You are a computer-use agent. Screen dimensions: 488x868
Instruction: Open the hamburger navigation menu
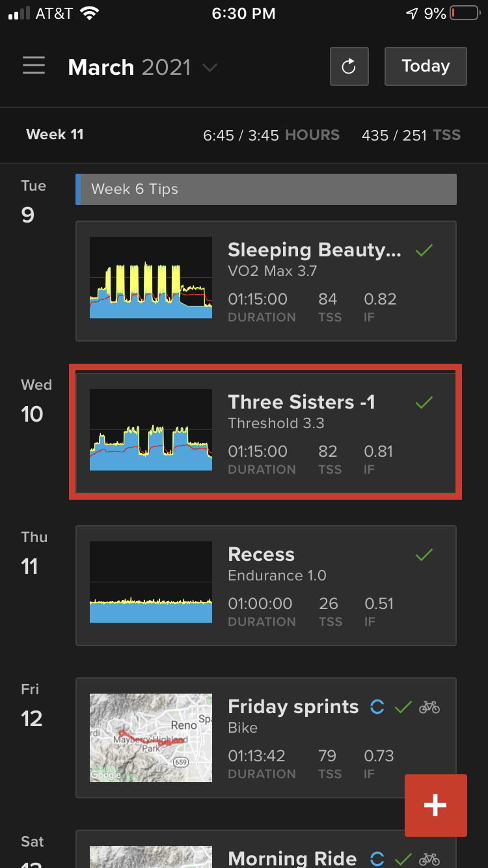(34, 66)
